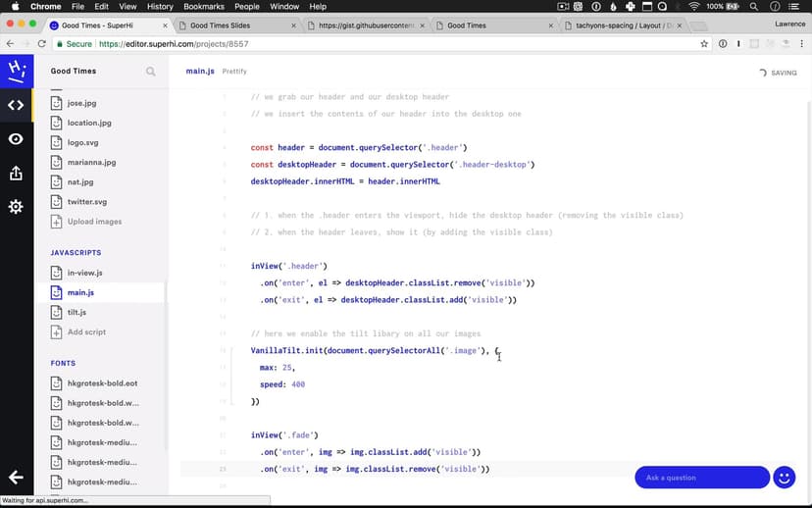This screenshot has width=812, height=508.
Task: Open the smiley face help icon
Action: [784, 478]
